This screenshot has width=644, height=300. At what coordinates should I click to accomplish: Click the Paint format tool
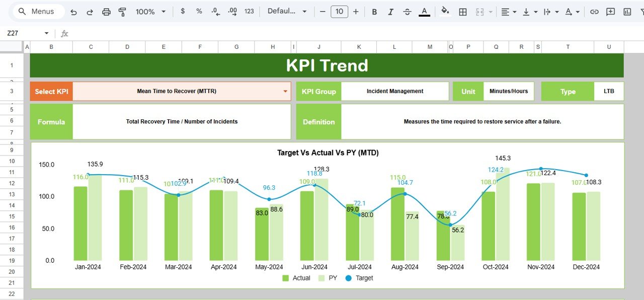[122, 11]
